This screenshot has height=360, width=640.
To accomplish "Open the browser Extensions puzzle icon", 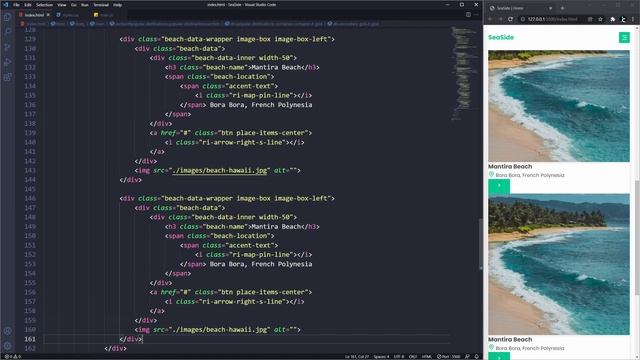I will (x=613, y=19).
